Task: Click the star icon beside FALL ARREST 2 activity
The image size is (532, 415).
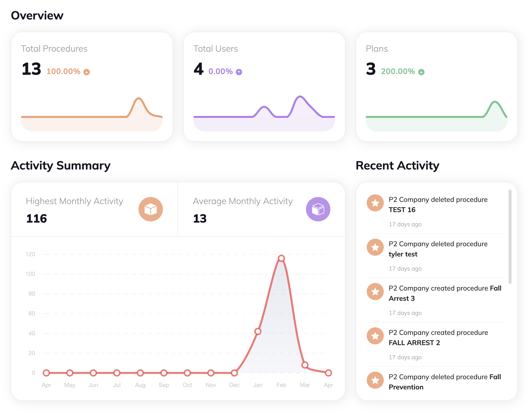Action: pyautogui.click(x=375, y=336)
